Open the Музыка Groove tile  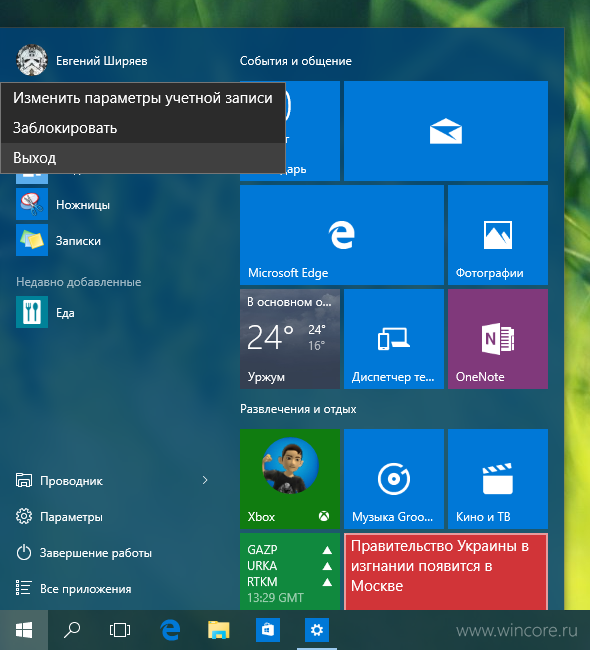pos(394,479)
